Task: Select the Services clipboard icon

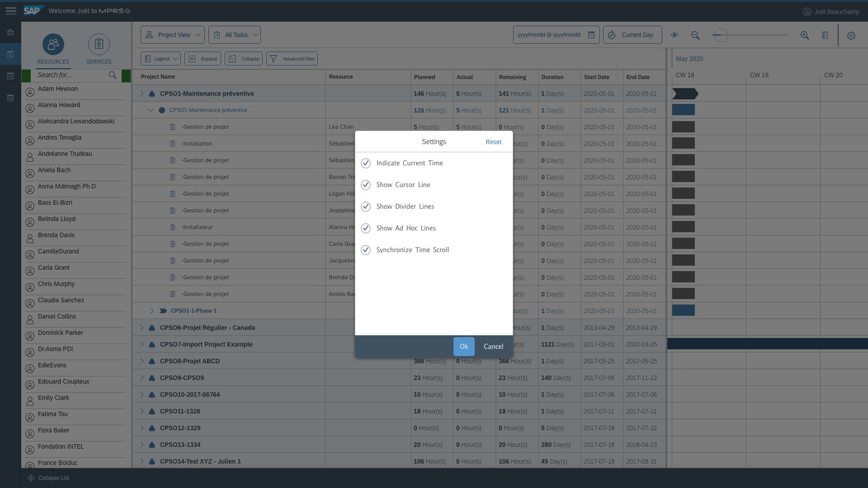Action: coord(99,44)
